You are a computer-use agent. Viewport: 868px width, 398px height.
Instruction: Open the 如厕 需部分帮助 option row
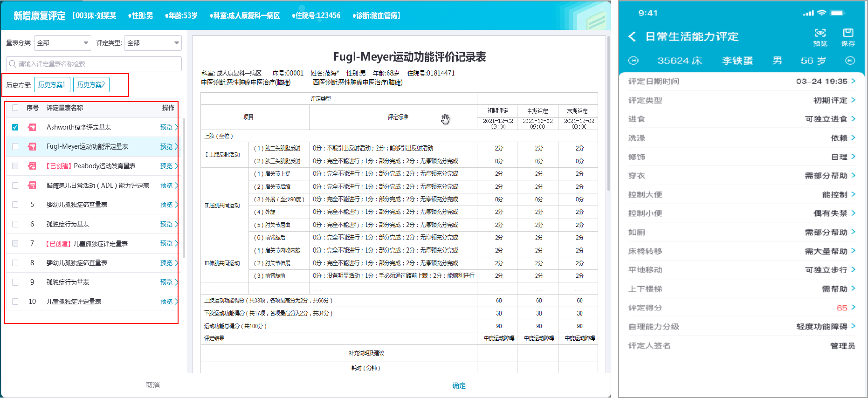coord(742,233)
